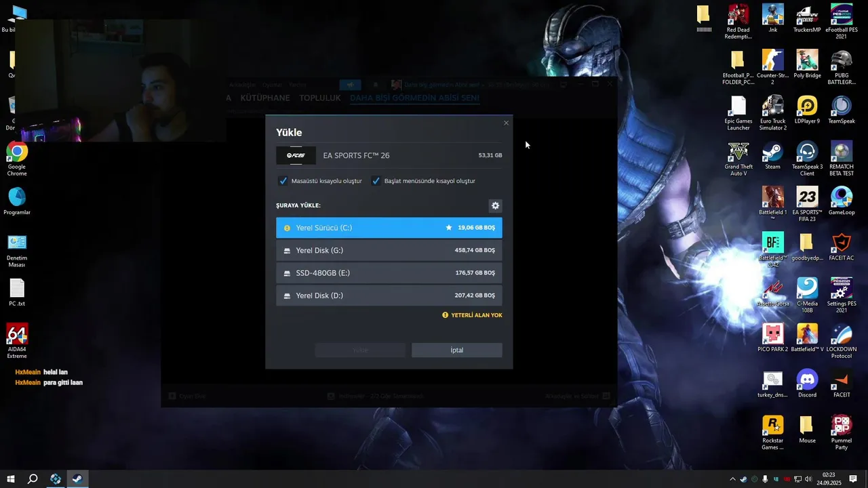Click the İptal button
The height and width of the screenshot is (488, 868).
(457, 350)
